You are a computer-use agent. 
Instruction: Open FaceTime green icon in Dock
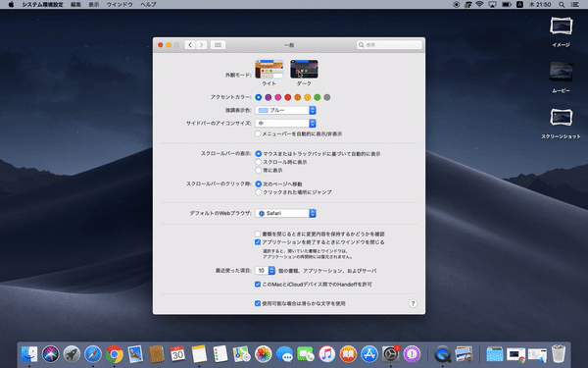coord(305,354)
